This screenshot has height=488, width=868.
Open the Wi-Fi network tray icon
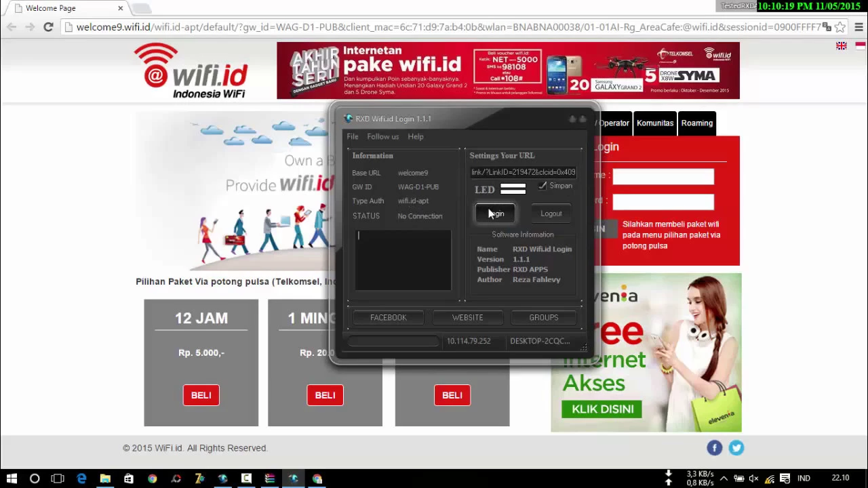coord(770,479)
